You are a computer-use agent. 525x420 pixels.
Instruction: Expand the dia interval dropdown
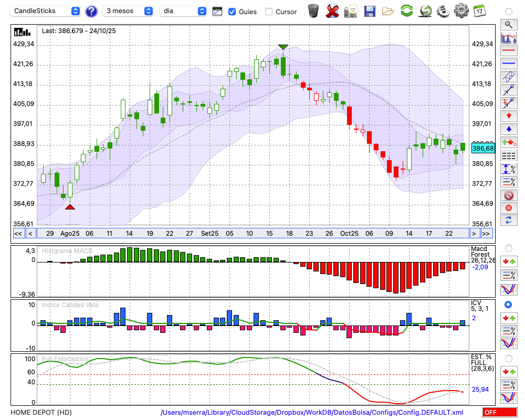point(183,11)
